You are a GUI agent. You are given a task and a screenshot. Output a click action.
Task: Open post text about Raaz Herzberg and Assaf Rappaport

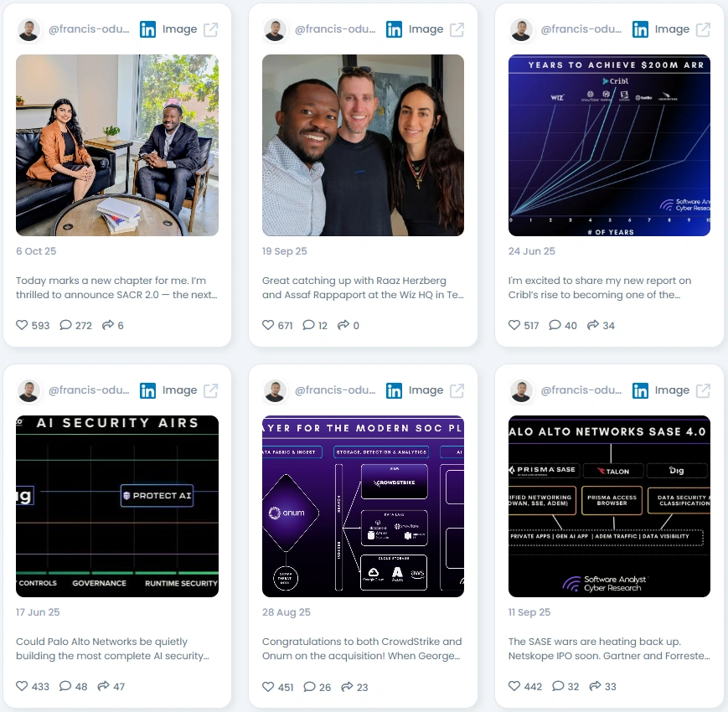coord(363,288)
